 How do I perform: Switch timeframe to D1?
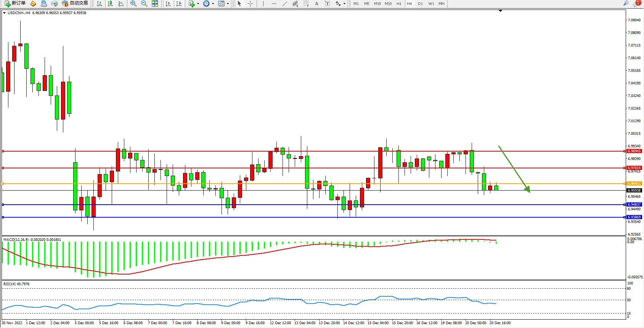coord(420,3)
